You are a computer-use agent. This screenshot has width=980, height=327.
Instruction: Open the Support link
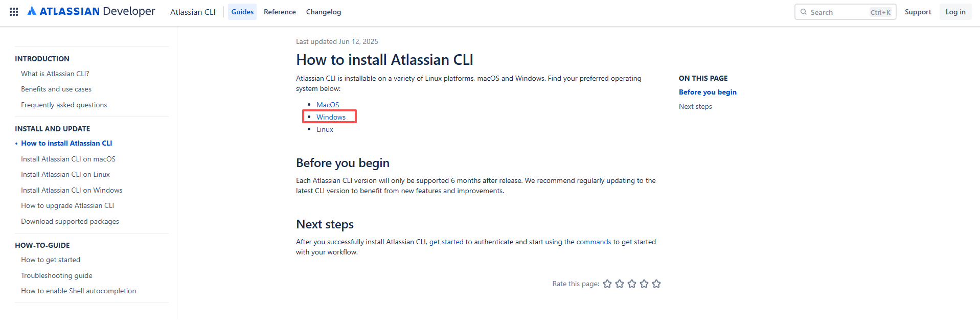pos(918,12)
